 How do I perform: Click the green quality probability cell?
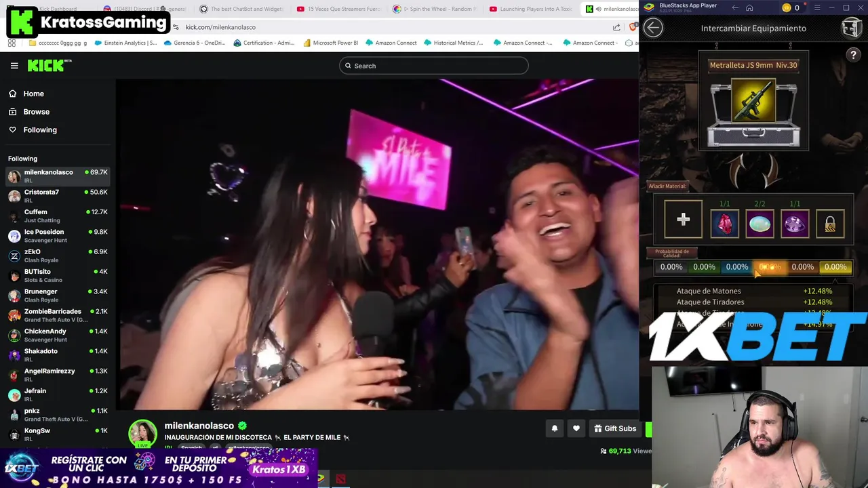(704, 267)
